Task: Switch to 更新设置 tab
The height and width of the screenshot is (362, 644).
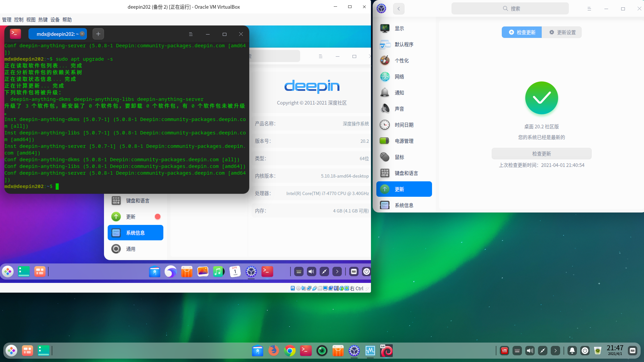Action: [x=562, y=33]
